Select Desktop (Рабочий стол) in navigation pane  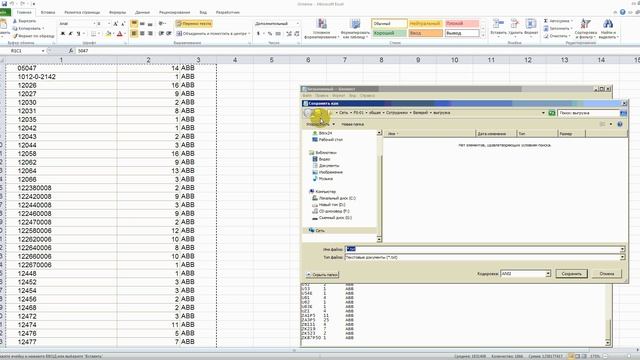click(x=327, y=140)
